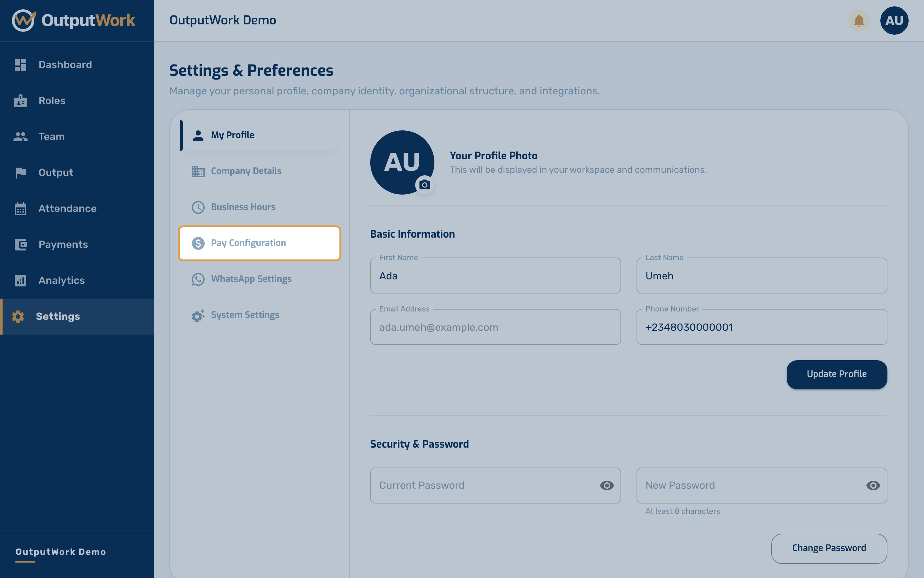
Task: Click the Update Profile button
Action: click(836, 374)
